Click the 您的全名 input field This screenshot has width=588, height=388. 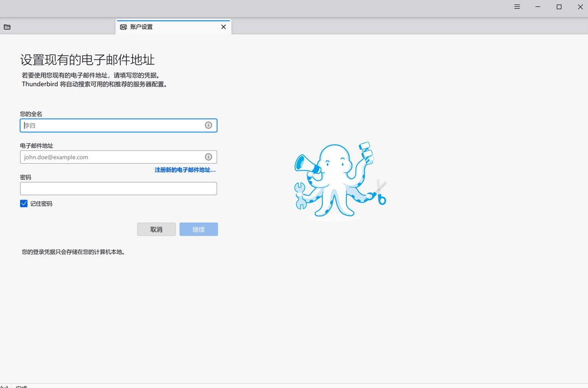(119, 125)
